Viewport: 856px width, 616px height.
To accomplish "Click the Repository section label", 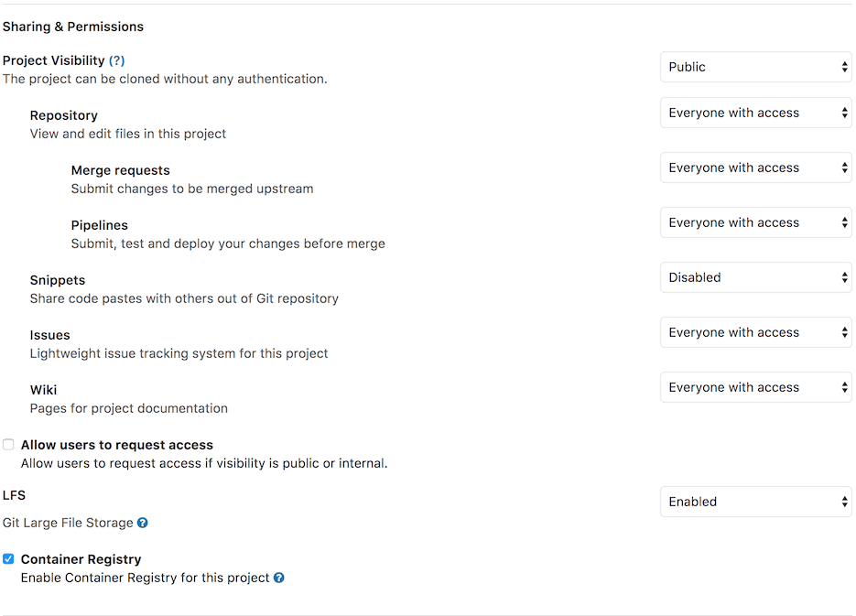I will 63,115.
